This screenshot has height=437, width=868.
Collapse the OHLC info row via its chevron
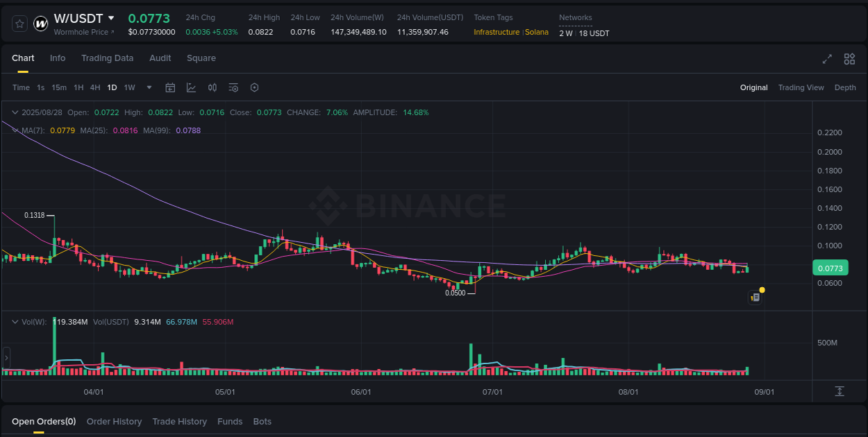[15, 112]
